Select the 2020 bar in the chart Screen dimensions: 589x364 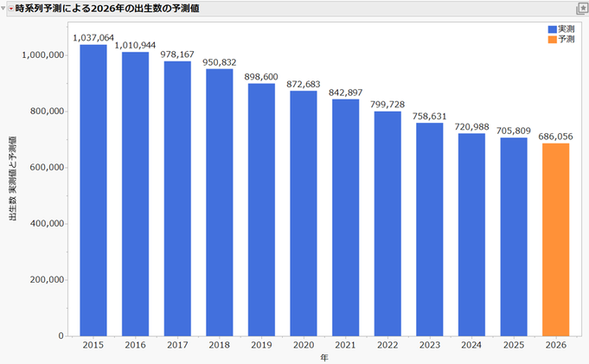(304, 214)
